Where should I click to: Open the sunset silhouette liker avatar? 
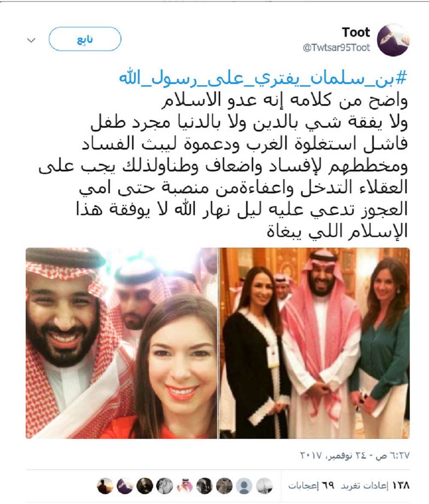coord(105,486)
